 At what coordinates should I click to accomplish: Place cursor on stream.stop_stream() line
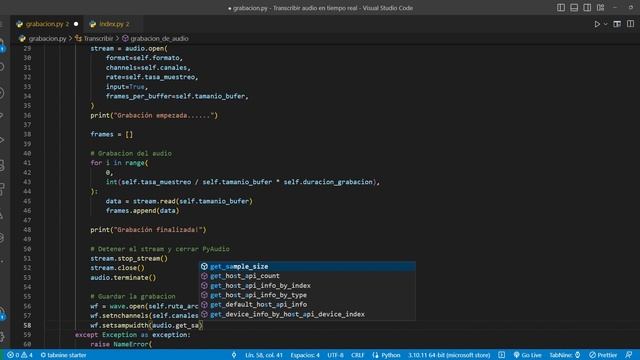[x=129, y=258]
